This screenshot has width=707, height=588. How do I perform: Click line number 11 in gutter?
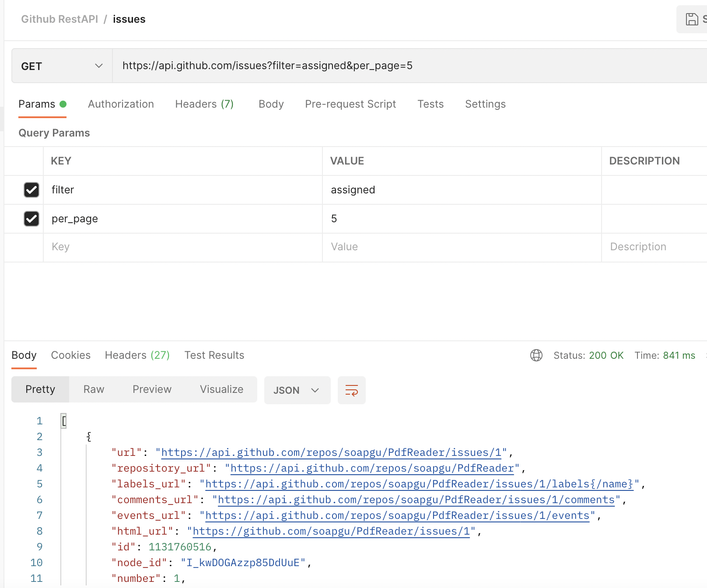[x=36, y=579]
